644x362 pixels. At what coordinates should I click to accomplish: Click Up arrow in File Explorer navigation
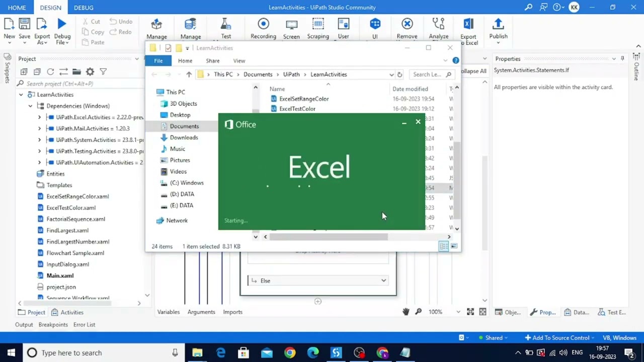tap(189, 74)
